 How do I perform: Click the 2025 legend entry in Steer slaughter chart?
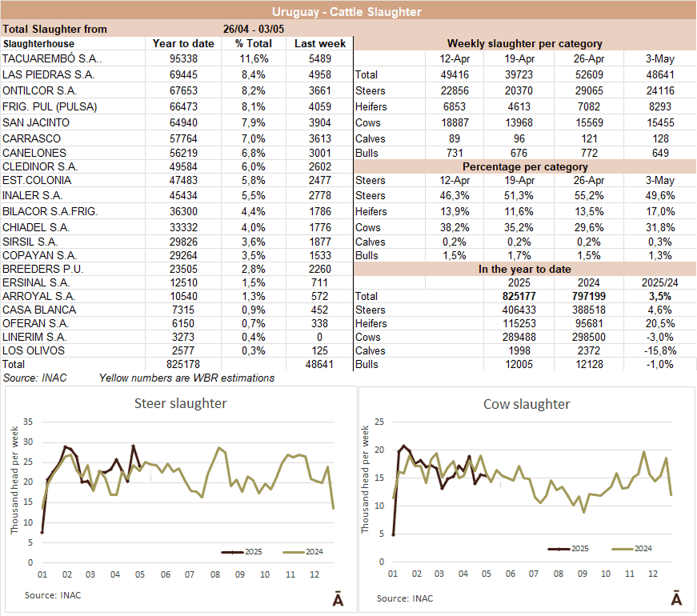pyautogui.click(x=242, y=551)
